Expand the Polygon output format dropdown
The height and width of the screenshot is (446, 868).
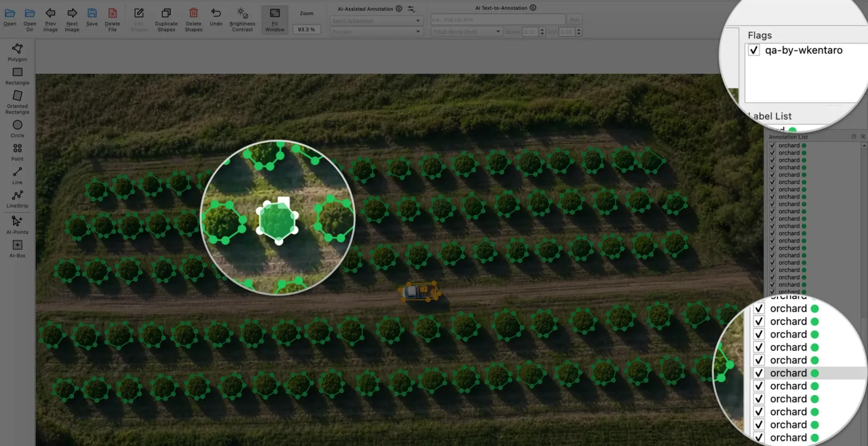pos(376,31)
